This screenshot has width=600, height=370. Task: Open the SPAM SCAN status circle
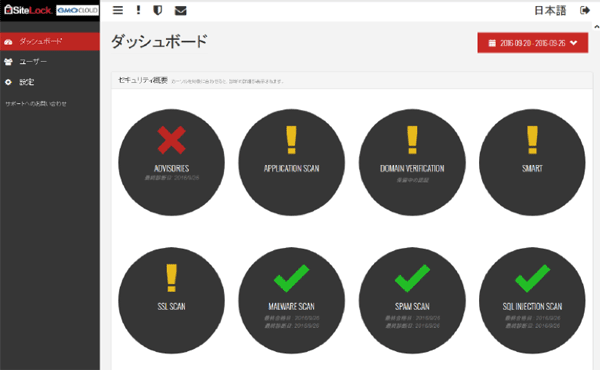[x=412, y=300]
